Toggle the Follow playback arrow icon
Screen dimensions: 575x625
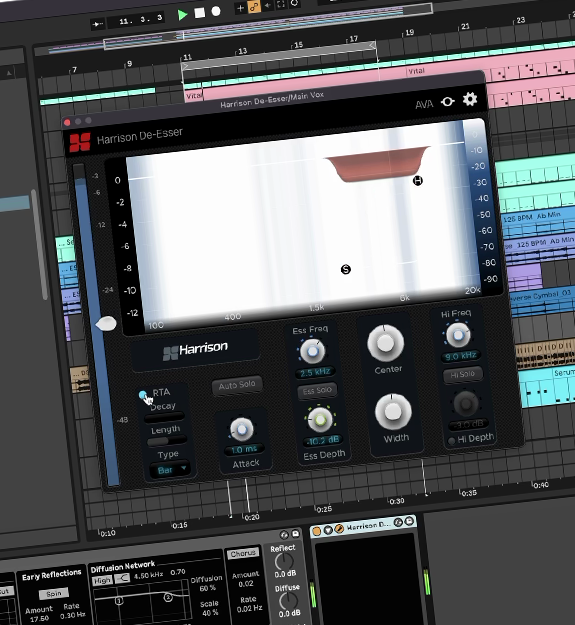click(98, 25)
